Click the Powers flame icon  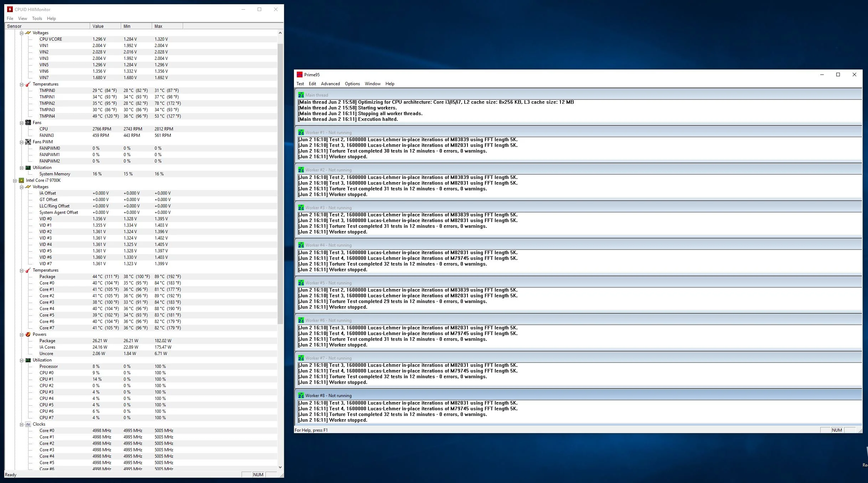pyautogui.click(x=28, y=334)
